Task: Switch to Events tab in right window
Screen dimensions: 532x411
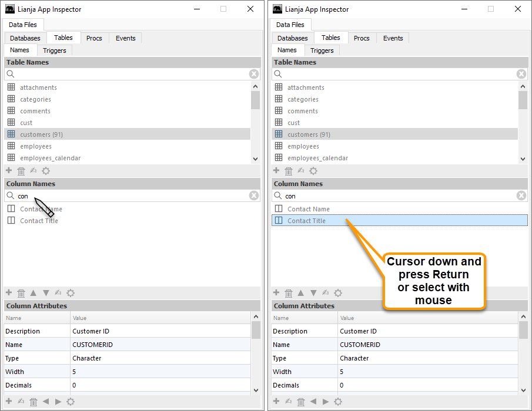Action: pos(393,38)
